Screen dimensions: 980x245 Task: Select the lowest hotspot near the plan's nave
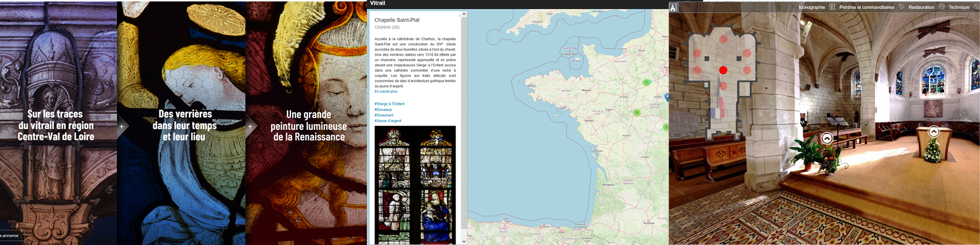pos(723,86)
